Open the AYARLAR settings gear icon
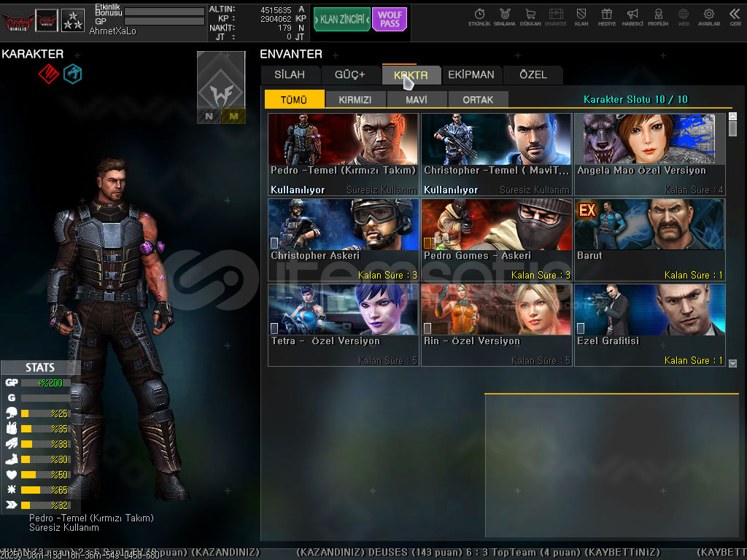This screenshot has height=560, width=747. pyautogui.click(x=709, y=17)
